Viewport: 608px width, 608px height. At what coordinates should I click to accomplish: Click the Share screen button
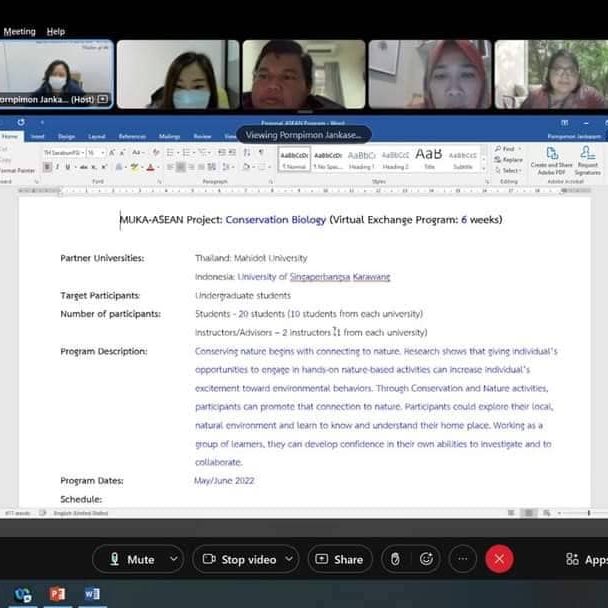(x=340, y=559)
